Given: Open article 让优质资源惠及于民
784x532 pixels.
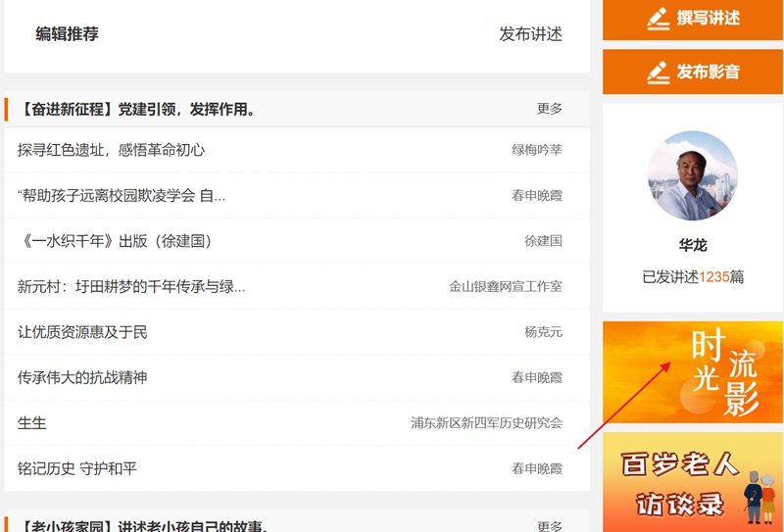Looking at the screenshot, I should point(82,332).
